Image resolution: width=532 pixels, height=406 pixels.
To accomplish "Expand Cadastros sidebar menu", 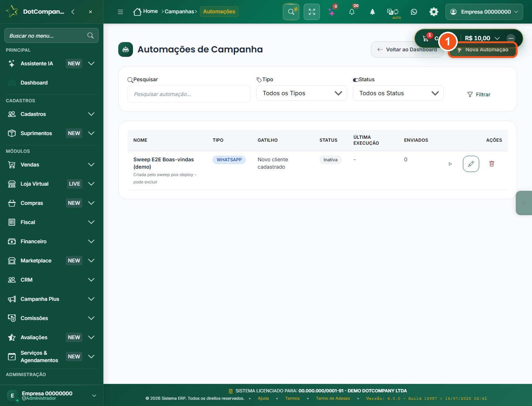I will click(x=52, y=114).
